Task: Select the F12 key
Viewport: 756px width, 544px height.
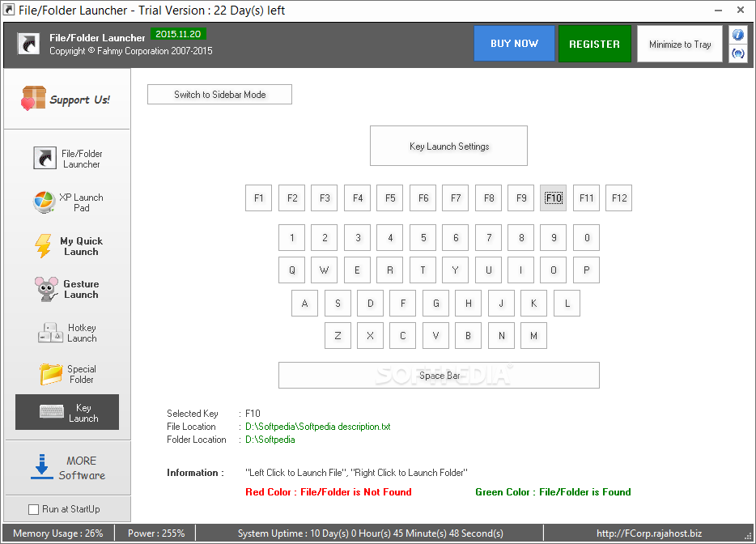Action: pos(619,198)
